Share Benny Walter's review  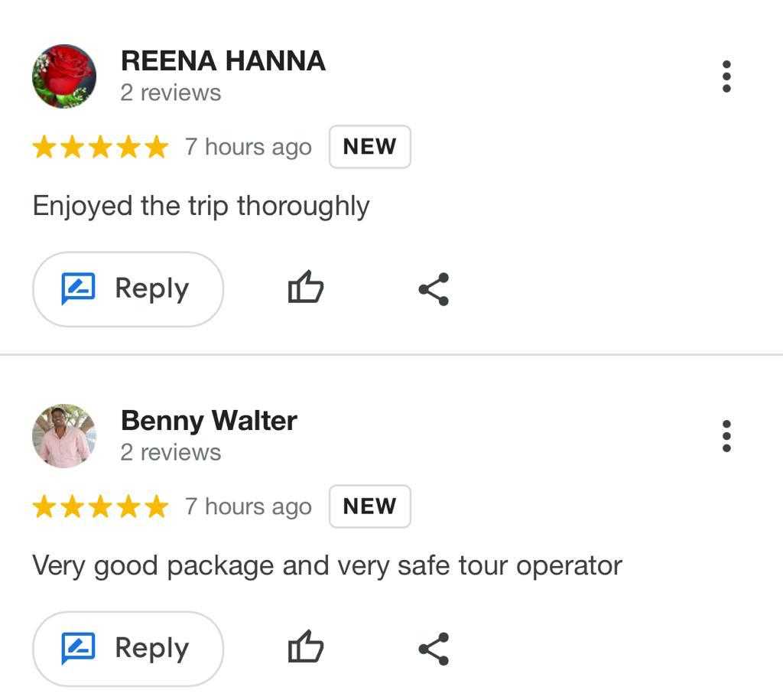[x=434, y=649]
